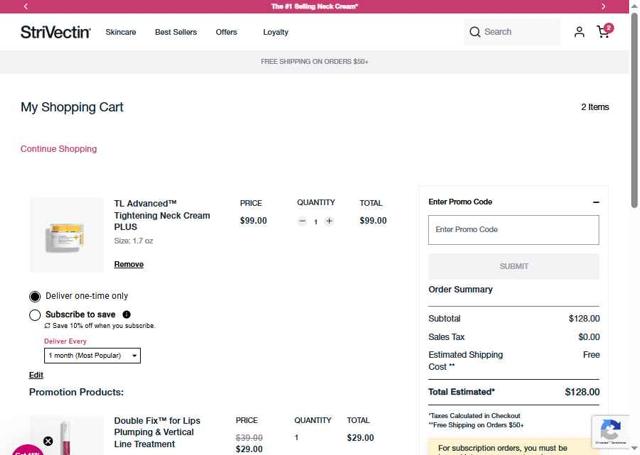
Task: Open the shopping cart icon
Action: tap(604, 31)
